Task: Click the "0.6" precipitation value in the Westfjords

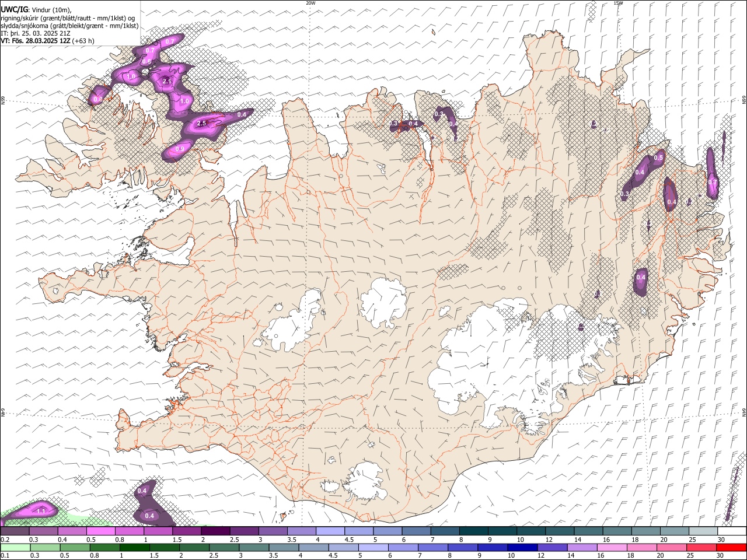Action: 146,62
